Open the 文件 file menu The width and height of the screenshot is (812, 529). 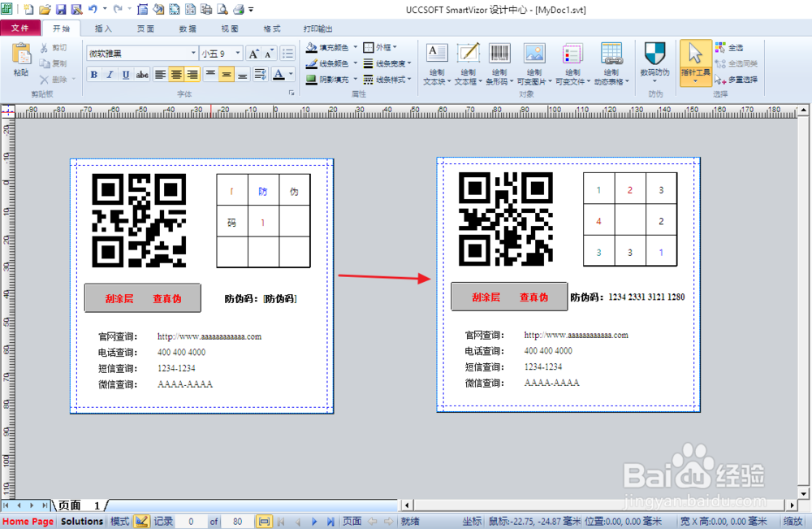point(20,28)
